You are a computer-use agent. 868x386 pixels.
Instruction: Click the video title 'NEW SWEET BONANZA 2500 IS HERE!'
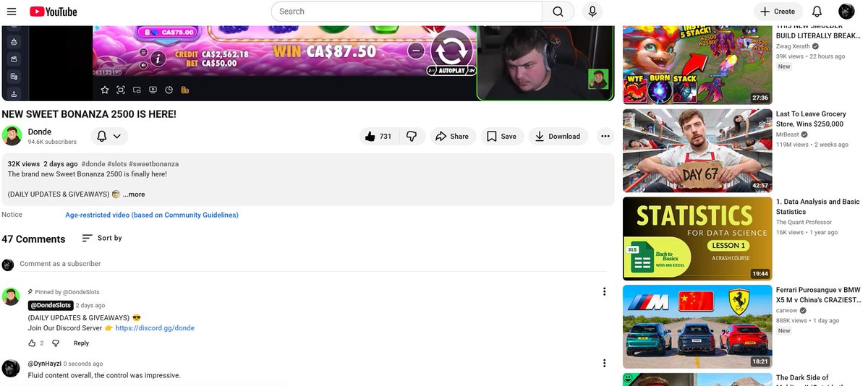(x=89, y=114)
